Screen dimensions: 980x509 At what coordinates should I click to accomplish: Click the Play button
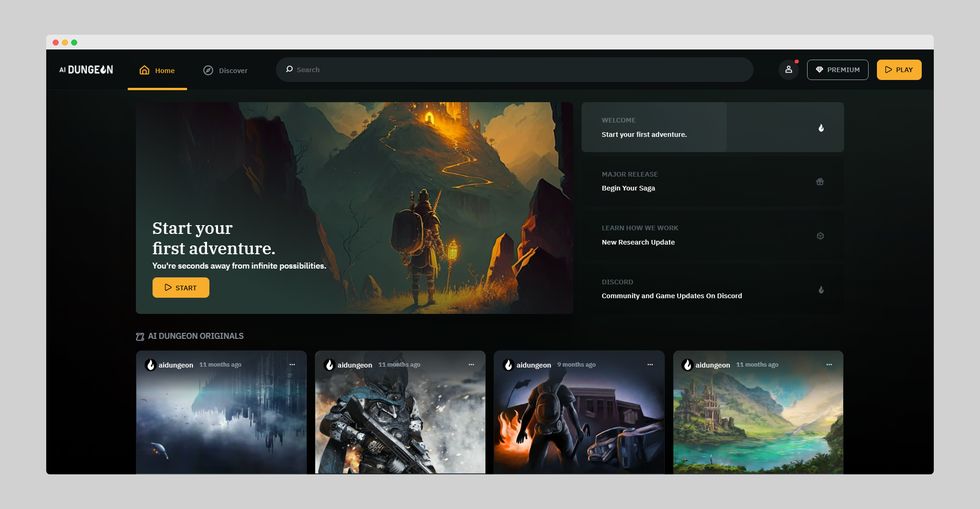click(899, 70)
